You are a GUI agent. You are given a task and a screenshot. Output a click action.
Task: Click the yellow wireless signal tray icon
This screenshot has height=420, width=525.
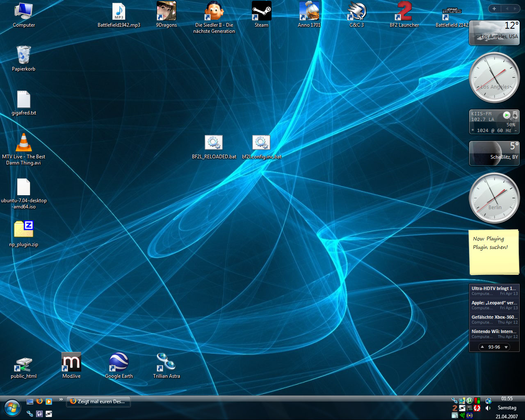click(x=470, y=415)
